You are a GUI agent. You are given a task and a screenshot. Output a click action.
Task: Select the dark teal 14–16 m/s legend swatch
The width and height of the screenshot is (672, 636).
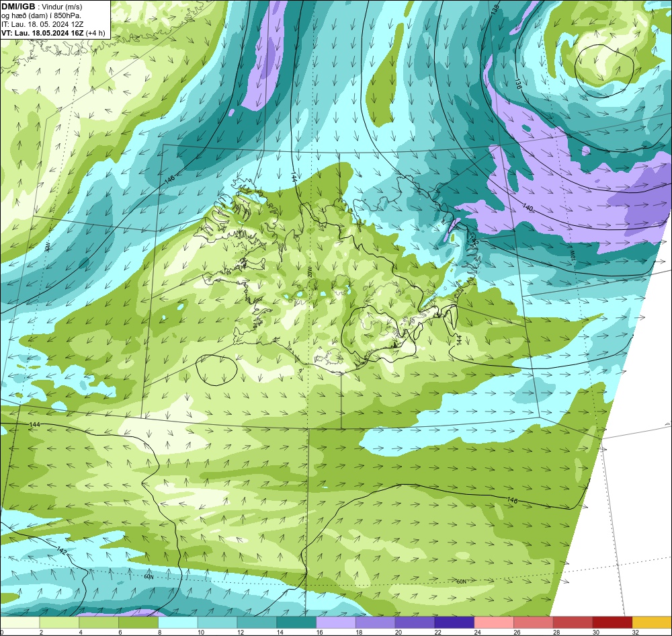[296, 623]
